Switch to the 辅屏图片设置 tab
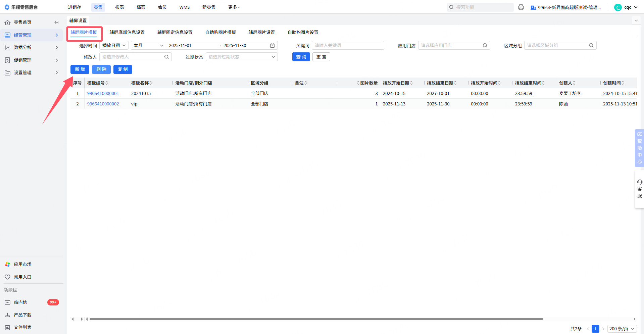 261,32
